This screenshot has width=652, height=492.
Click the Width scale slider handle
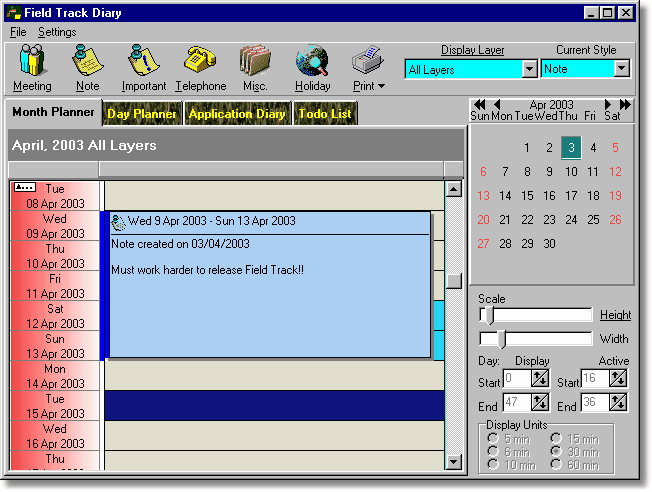pos(502,339)
